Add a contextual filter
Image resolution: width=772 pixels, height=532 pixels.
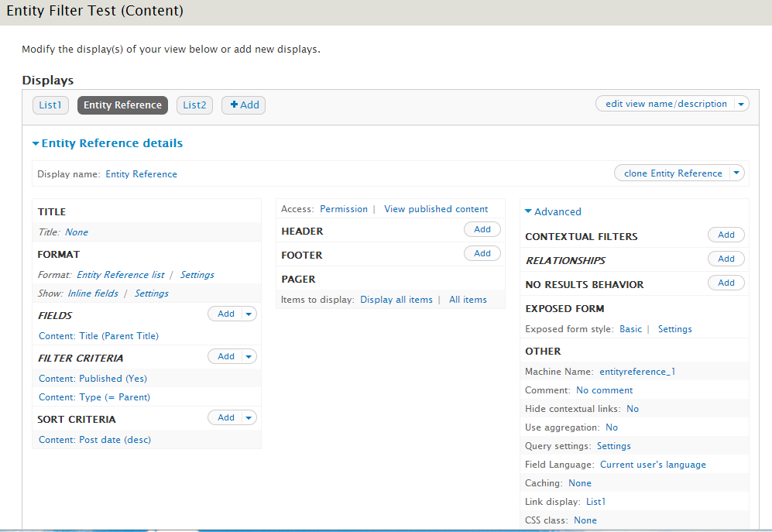point(726,235)
